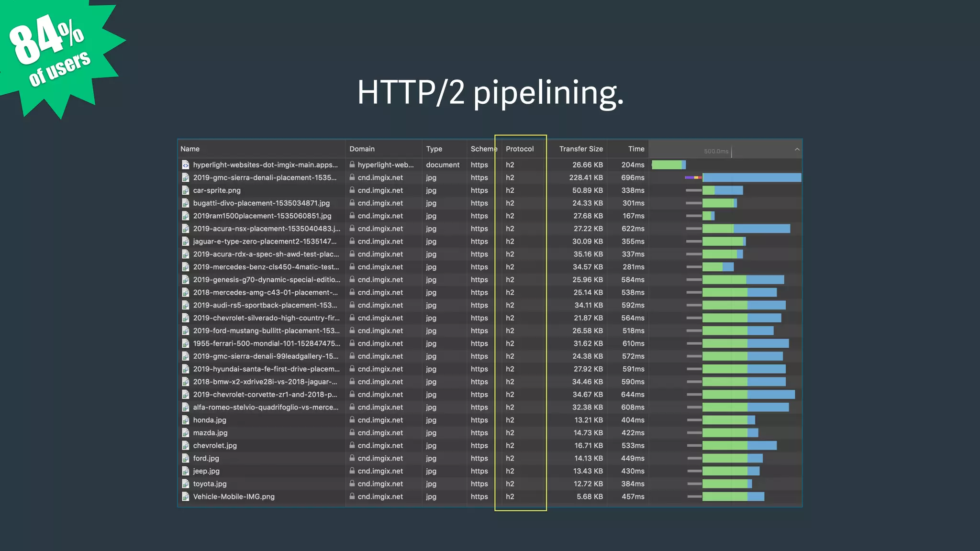Open ford.jpg request entry
The width and height of the screenshot is (980, 551).
(x=206, y=458)
